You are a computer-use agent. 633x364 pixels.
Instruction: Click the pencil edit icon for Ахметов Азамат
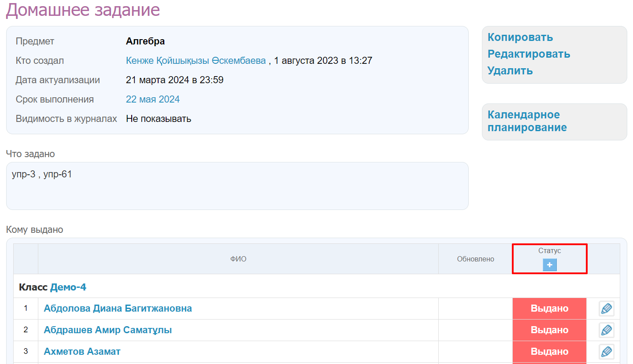click(x=606, y=352)
